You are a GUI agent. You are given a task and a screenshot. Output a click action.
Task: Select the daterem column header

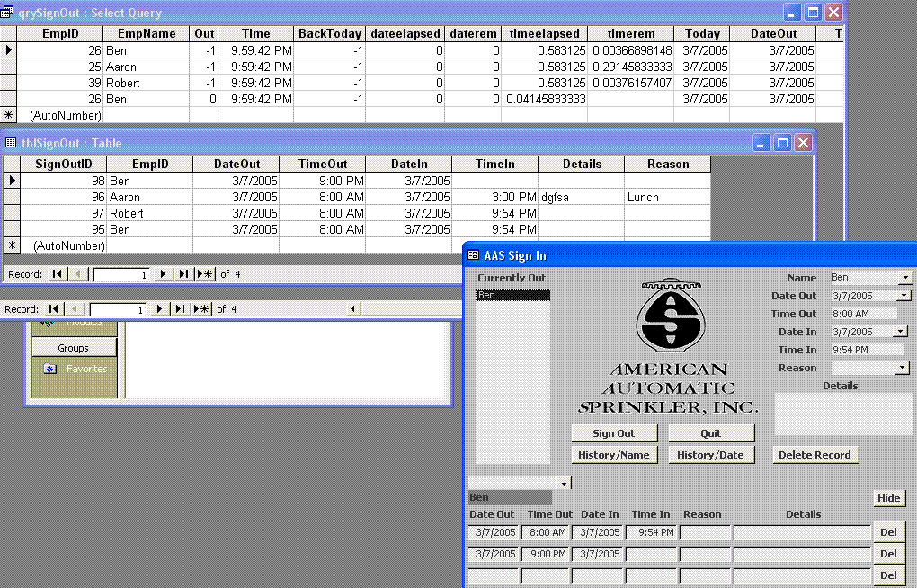(473, 33)
